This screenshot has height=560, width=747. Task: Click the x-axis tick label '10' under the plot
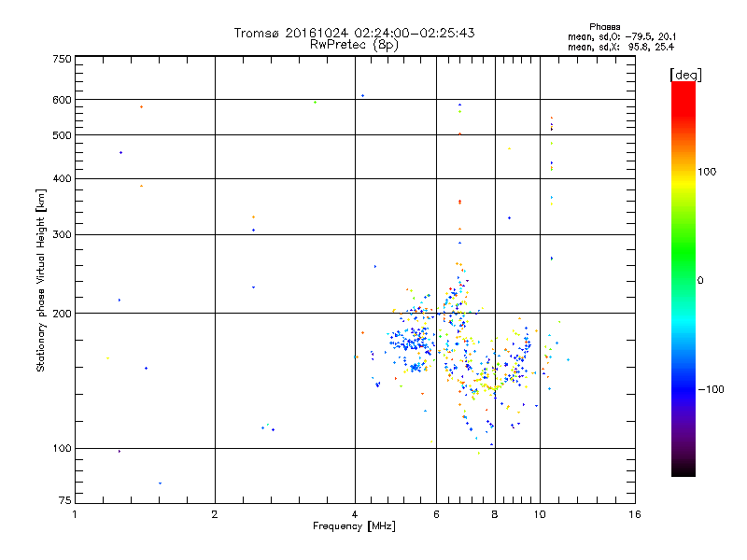click(540, 514)
